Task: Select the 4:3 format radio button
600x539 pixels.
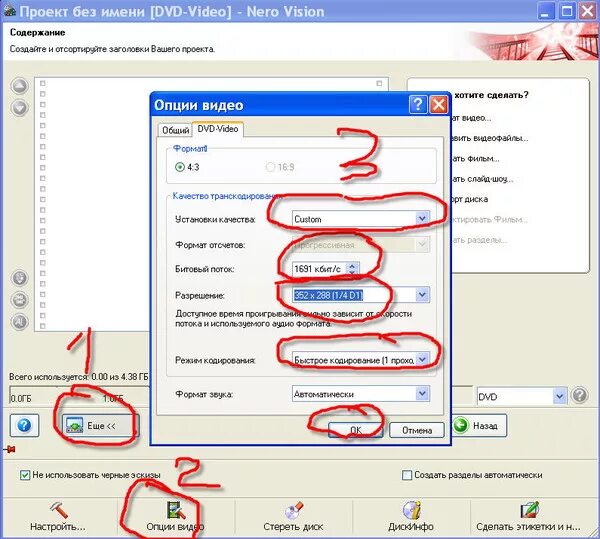Action: pos(179,167)
